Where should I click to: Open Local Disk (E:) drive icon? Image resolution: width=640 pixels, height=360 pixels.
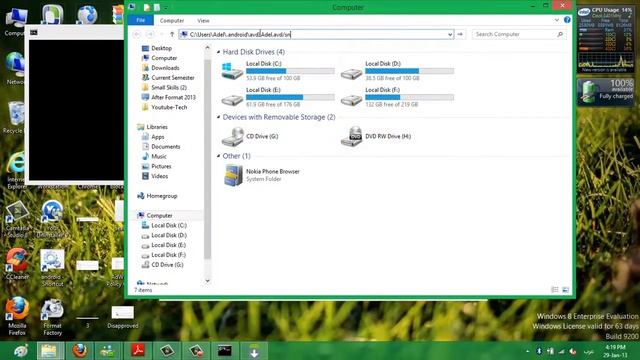pyautogui.click(x=232, y=100)
